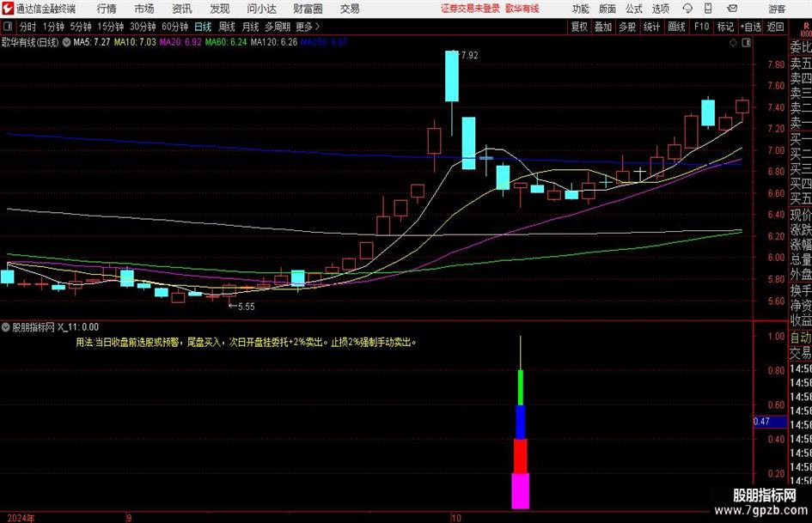The image size is (812, 523).
Task: Click the 证券交易未登录 login link
Action: click(x=470, y=9)
